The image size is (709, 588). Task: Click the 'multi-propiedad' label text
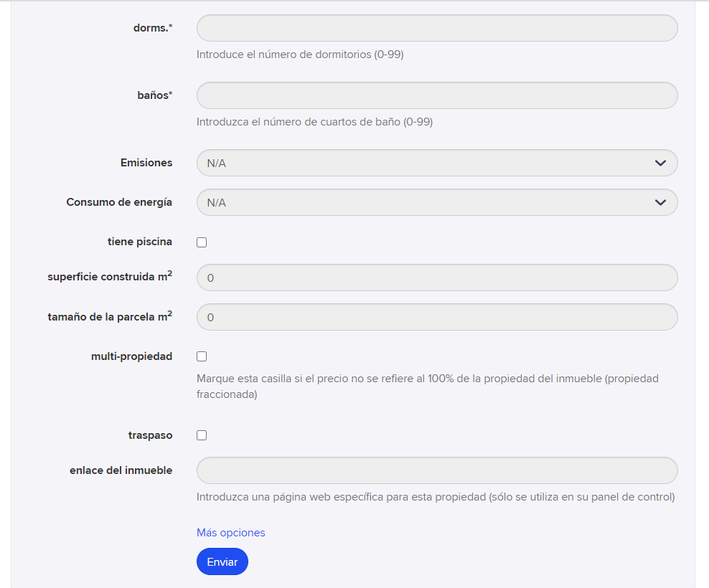pyautogui.click(x=131, y=356)
